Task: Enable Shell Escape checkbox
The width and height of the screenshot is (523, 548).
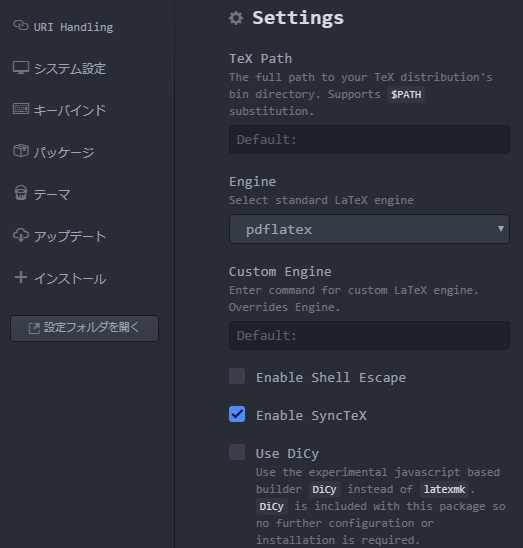Action: [x=237, y=376]
